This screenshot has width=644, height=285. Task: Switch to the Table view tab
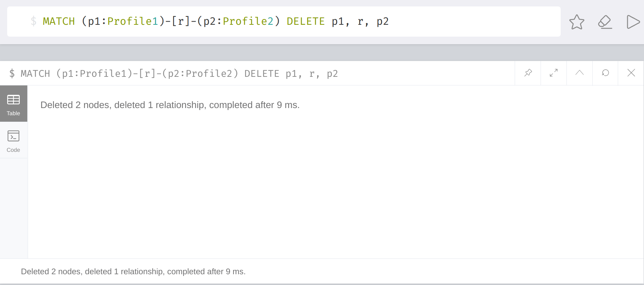[x=14, y=104]
